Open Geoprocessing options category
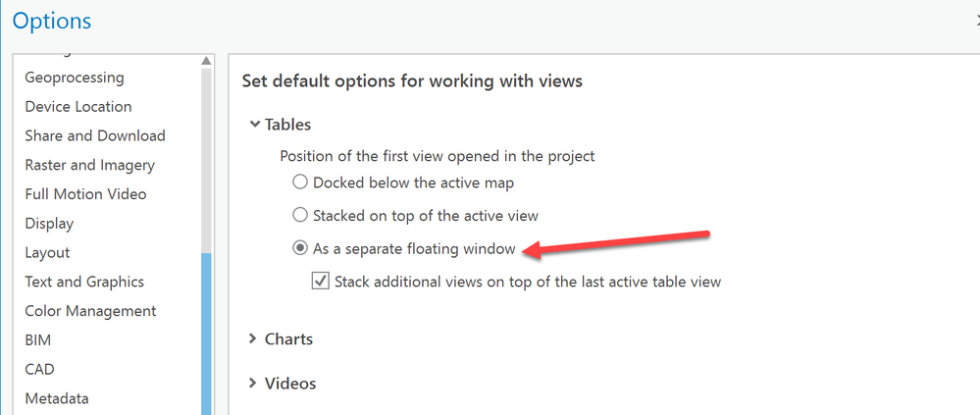 (x=75, y=78)
